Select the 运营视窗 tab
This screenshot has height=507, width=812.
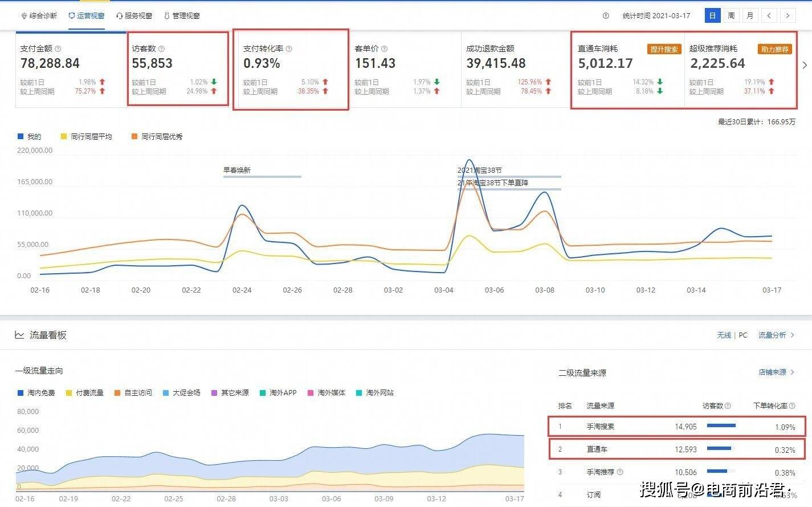(87, 16)
